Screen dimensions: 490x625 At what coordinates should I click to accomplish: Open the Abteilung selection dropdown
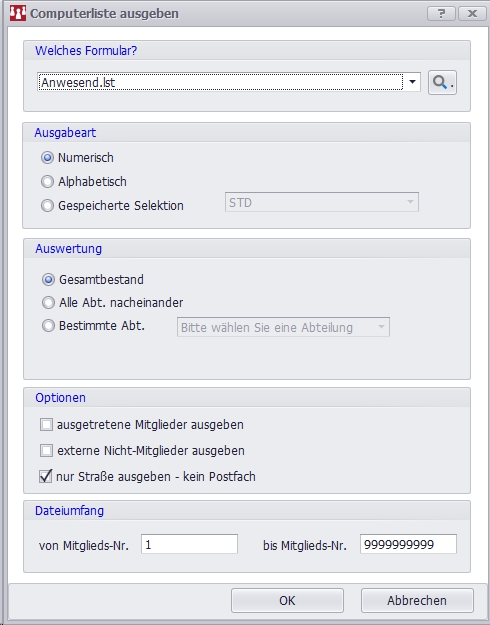pyautogui.click(x=381, y=327)
